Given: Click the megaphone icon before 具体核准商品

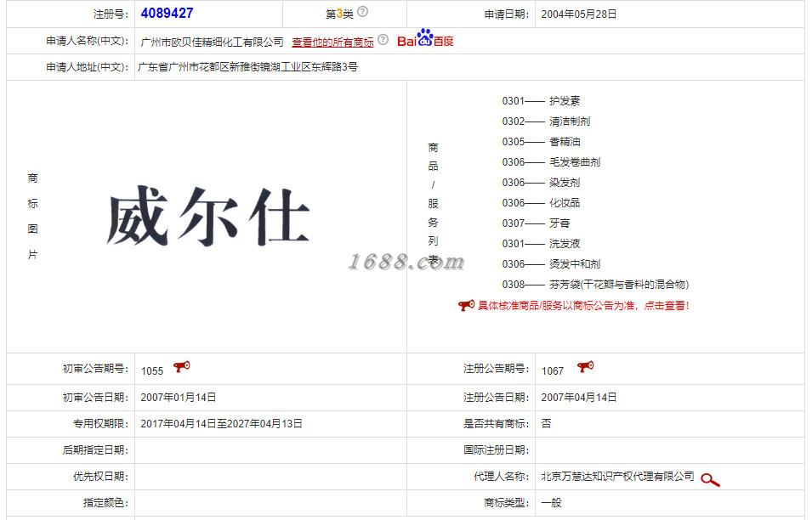Looking at the screenshot, I should pyautogui.click(x=466, y=305).
